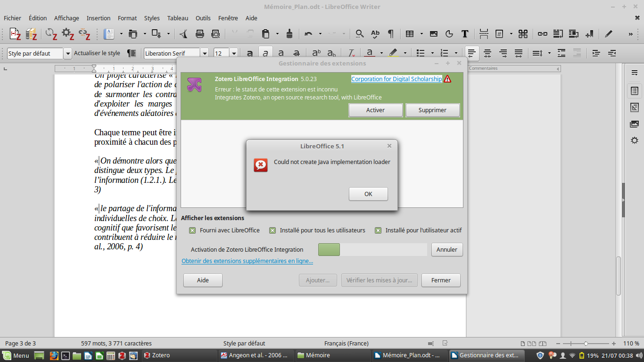Toggle underline formatting
The width and height of the screenshot is (644, 362).
(x=281, y=53)
